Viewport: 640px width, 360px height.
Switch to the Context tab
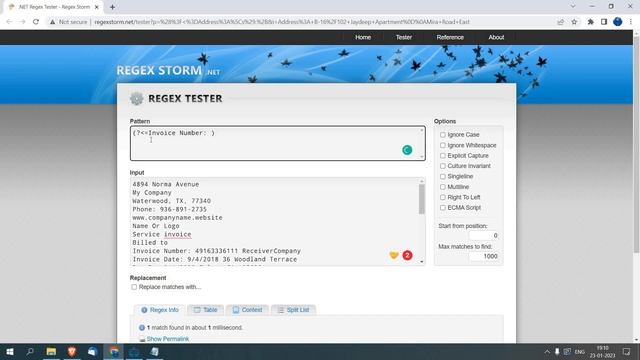pos(247,310)
